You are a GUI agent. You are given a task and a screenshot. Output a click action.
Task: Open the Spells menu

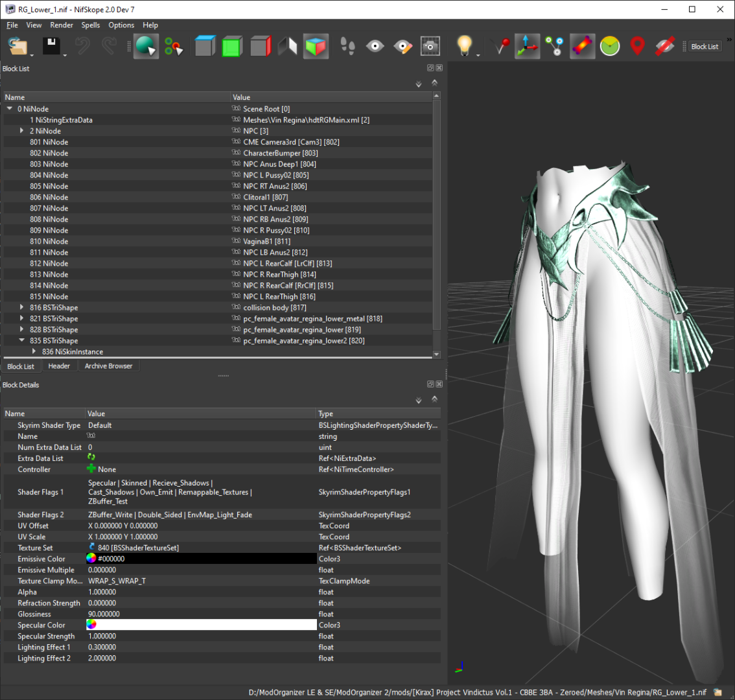(x=91, y=25)
